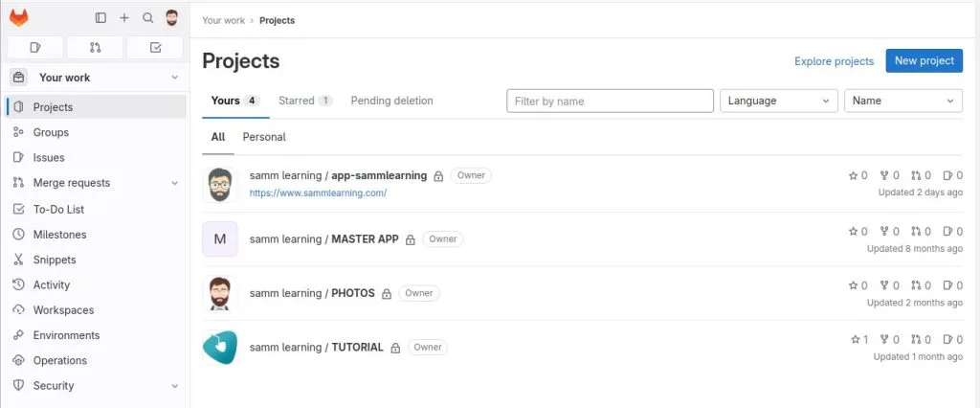980x408 pixels.
Task: Click the forks count on TUTORIAL
Action: click(889, 339)
